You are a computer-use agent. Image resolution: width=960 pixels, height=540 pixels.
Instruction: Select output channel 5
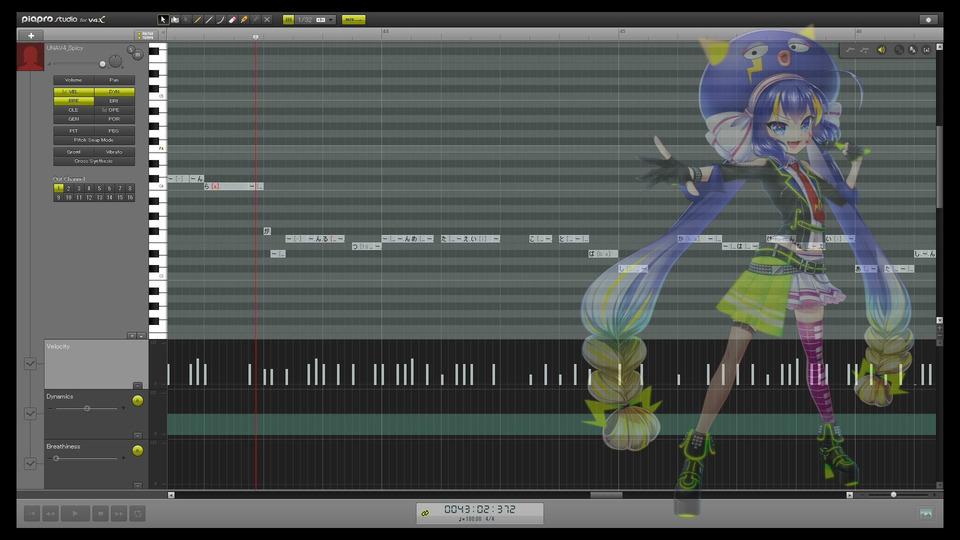click(99, 189)
